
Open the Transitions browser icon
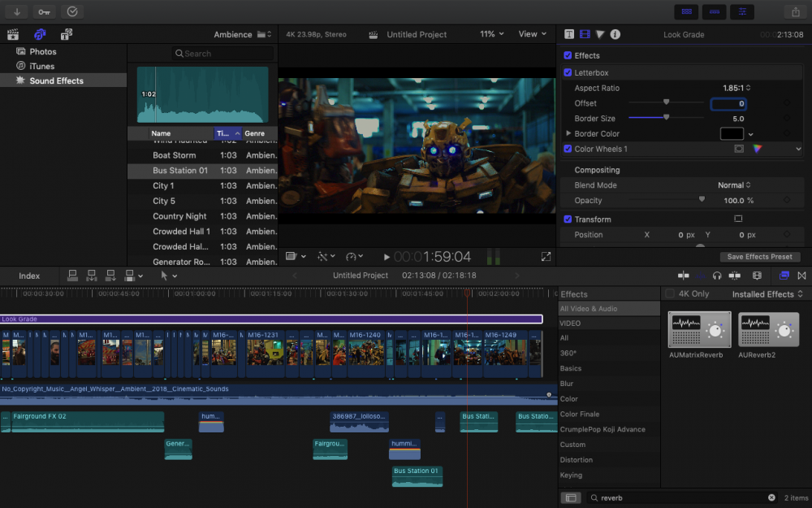tap(801, 276)
